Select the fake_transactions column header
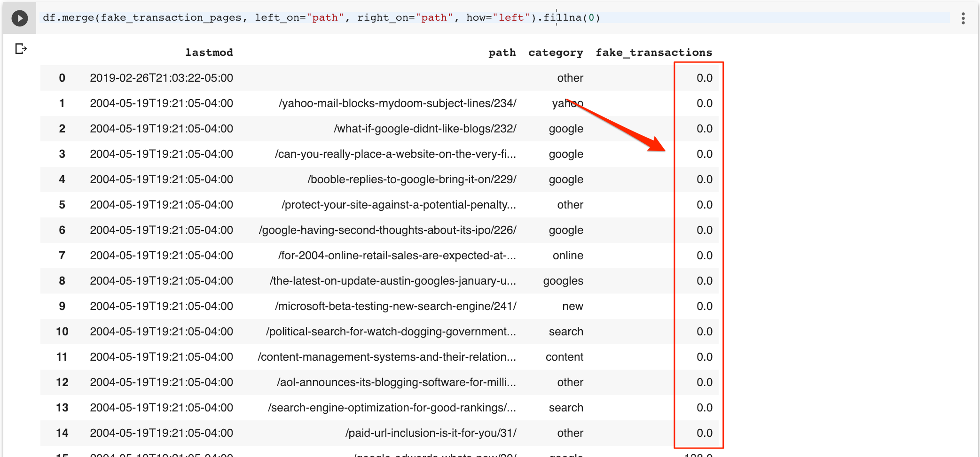This screenshot has width=980, height=457. pyautogui.click(x=654, y=52)
